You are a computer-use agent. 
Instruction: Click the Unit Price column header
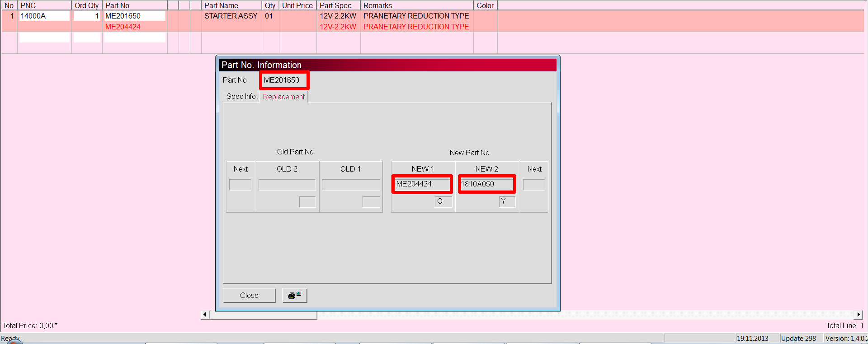pyautogui.click(x=297, y=5)
